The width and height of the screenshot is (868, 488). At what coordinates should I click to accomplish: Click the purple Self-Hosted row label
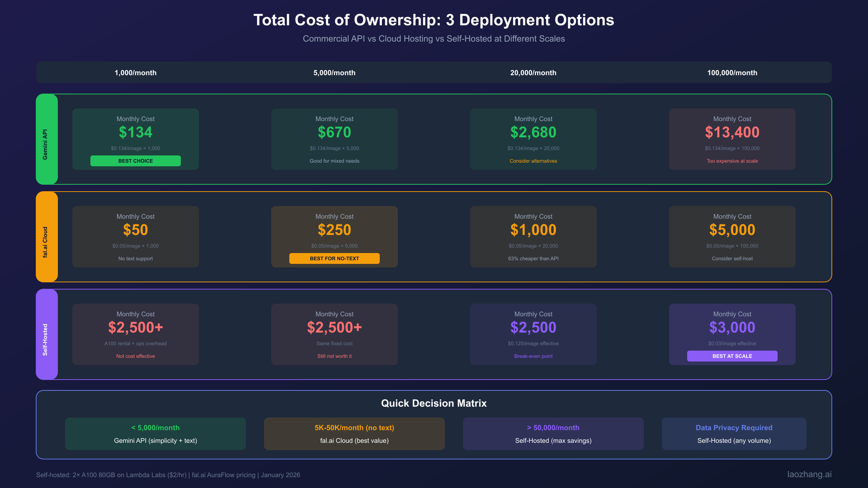47,334
